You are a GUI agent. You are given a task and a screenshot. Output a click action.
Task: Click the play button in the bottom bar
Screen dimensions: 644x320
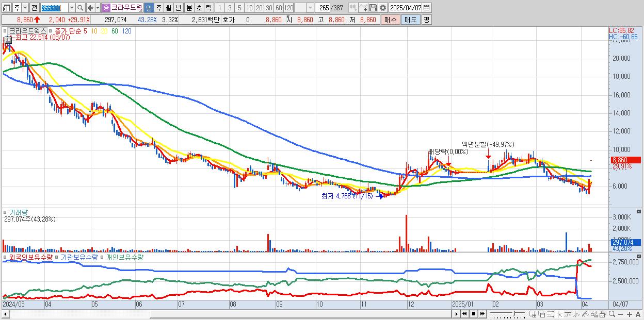click(457, 314)
